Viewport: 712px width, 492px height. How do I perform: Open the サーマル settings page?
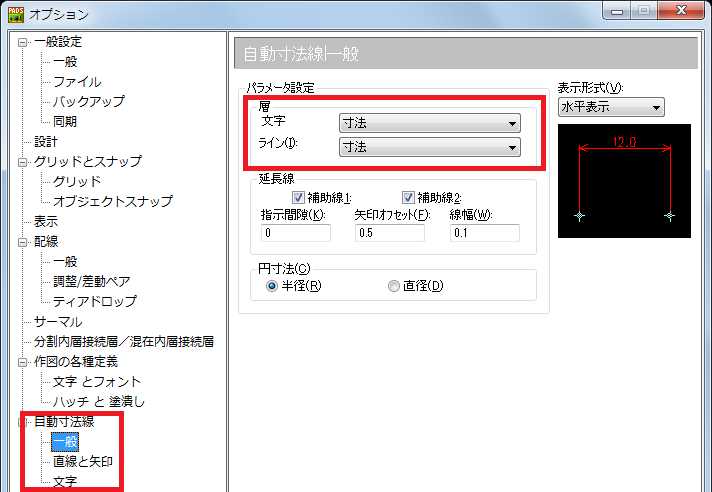[x=58, y=322]
